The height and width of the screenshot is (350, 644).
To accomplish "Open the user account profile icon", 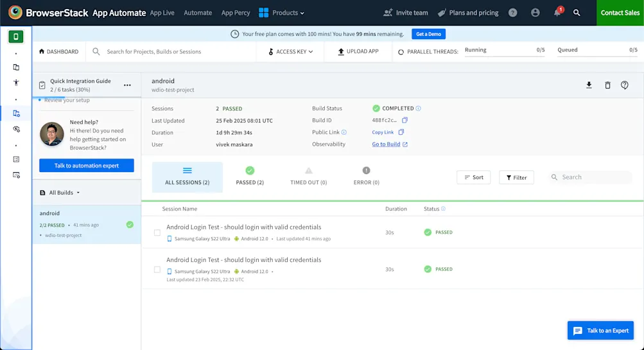I will [535, 13].
